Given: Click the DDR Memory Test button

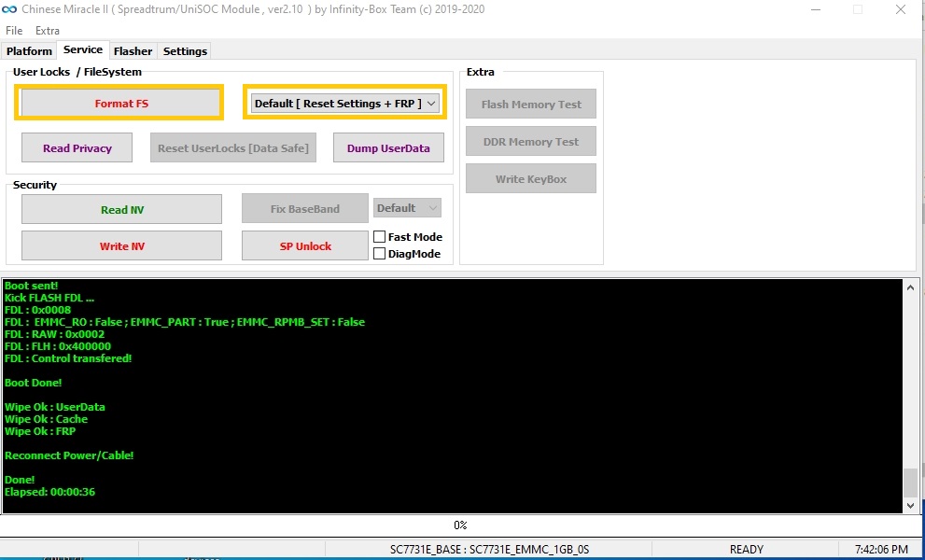Looking at the screenshot, I should point(531,142).
